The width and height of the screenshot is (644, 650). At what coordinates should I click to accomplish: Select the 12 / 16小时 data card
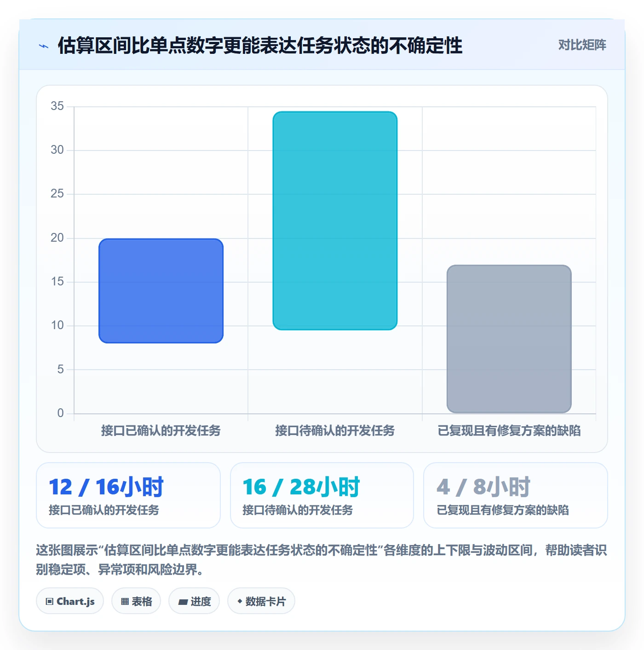click(128, 495)
